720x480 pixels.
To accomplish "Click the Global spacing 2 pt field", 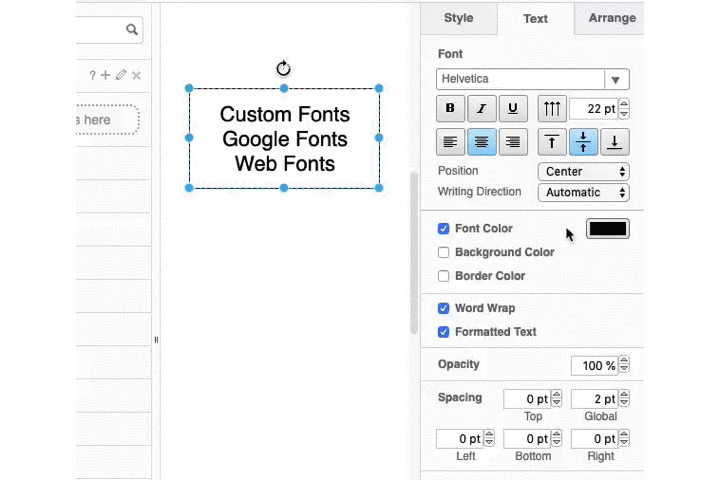I will pos(595,399).
